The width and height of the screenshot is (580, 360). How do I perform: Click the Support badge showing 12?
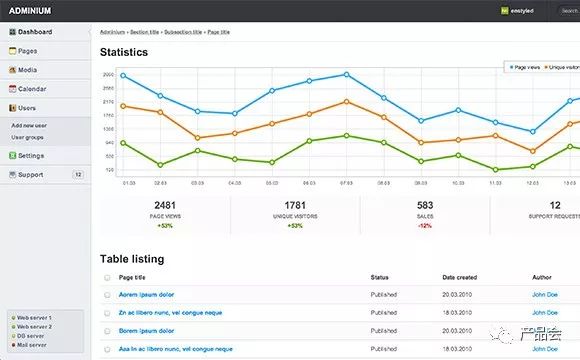click(78, 175)
